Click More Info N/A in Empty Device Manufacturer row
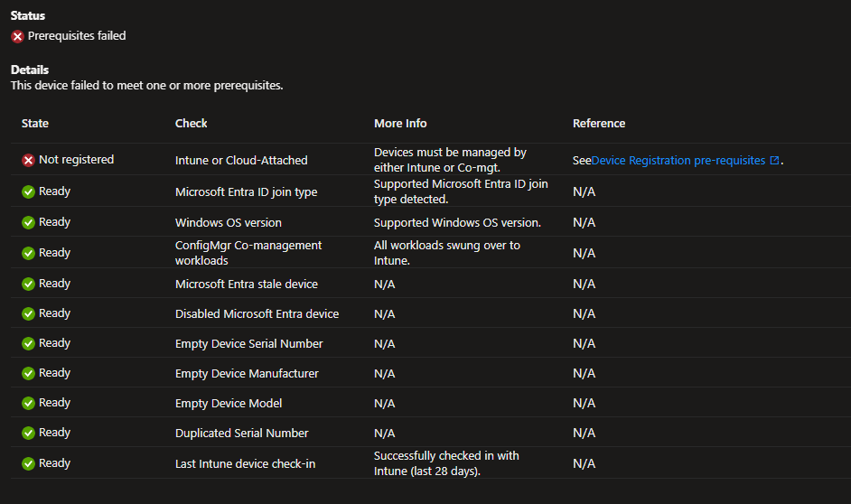Screen dimensions: 851x504 385,373
